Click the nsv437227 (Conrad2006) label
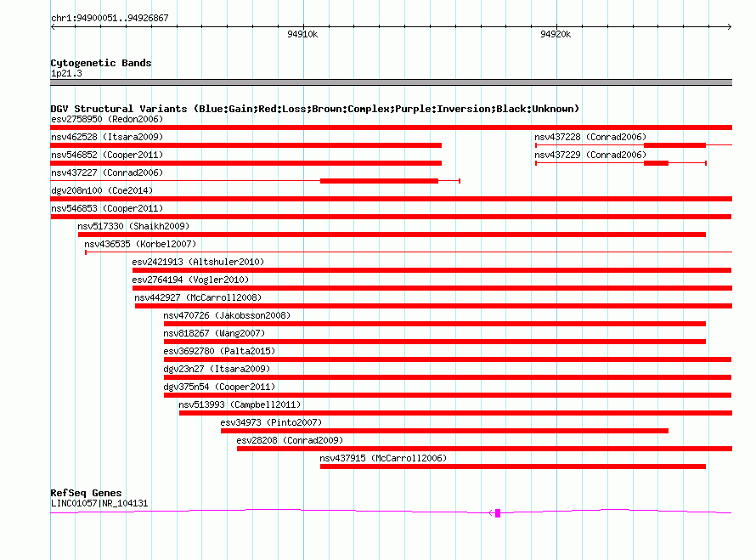This screenshot has width=756, height=560. 107,173
